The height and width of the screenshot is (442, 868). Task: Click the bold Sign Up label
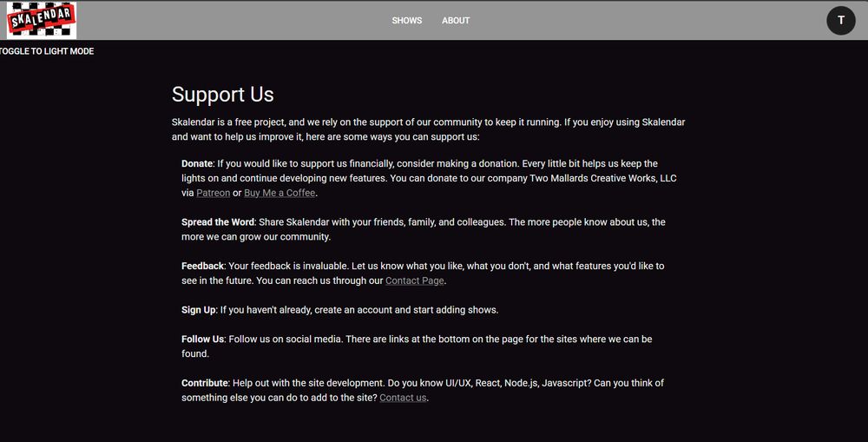[199, 310]
